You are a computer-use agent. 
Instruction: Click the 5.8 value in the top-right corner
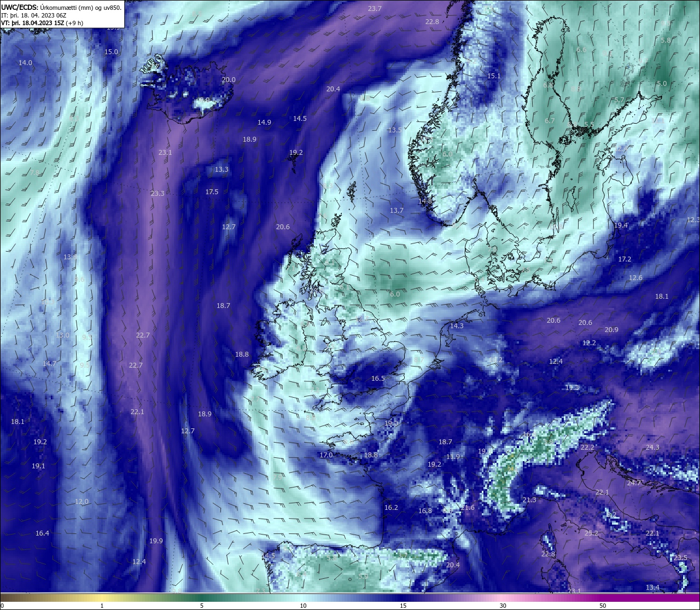pyautogui.click(x=666, y=40)
